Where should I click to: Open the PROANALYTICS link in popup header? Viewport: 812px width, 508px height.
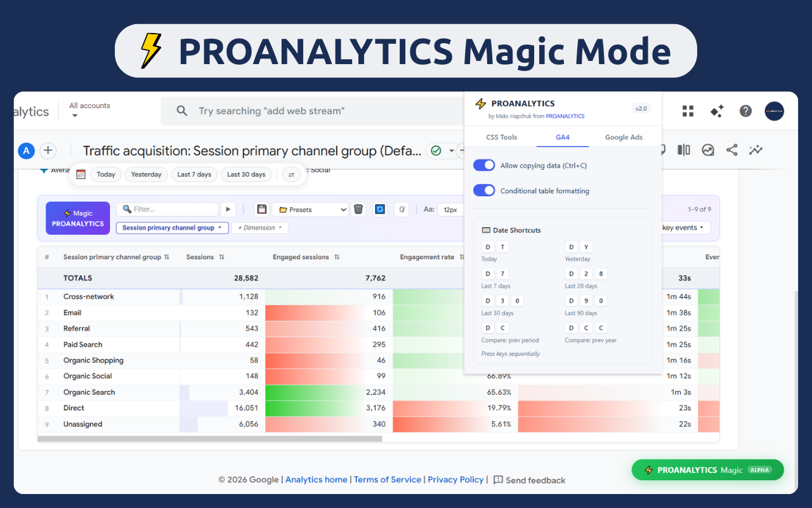(565, 116)
